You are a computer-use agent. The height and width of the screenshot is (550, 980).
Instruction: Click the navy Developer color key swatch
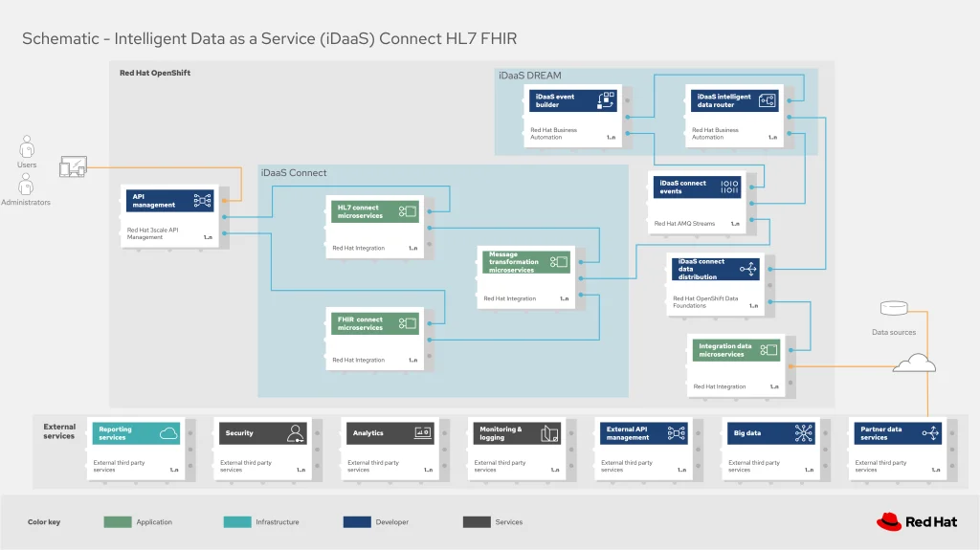(x=357, y=522)
